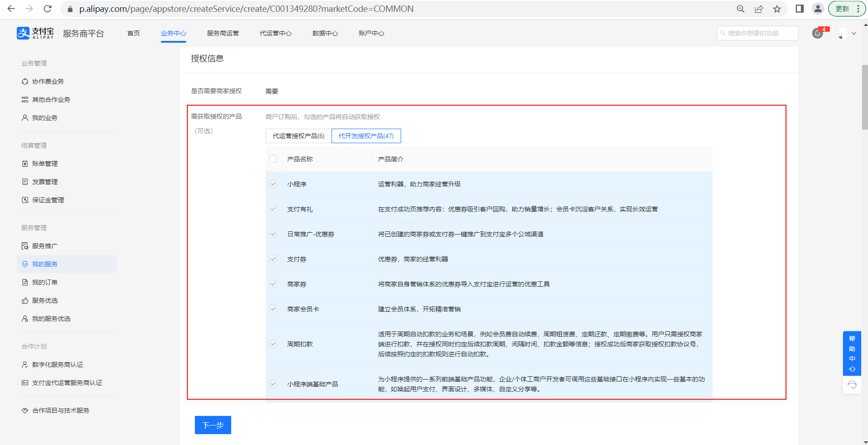Reload the page with the refresh icon
Viewport: 868px width, 445px height.
tap(47, 9)
